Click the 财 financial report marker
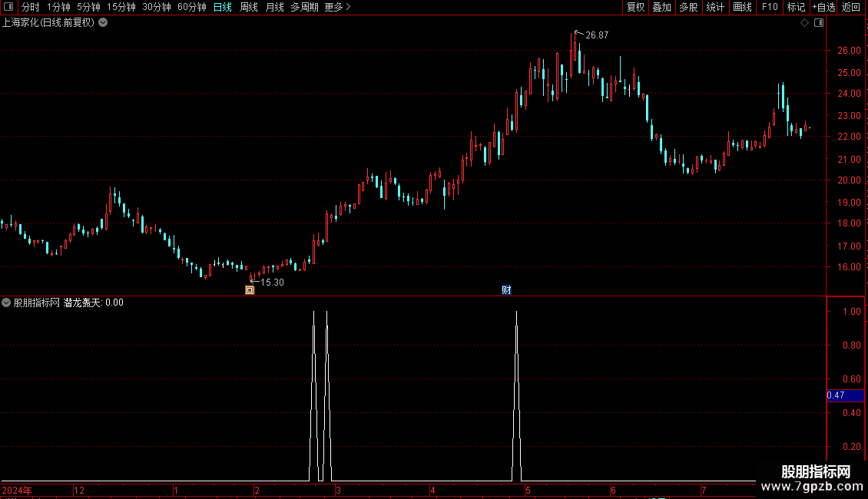This screenshot has width=868, height=499. click(x=506, y=290)
